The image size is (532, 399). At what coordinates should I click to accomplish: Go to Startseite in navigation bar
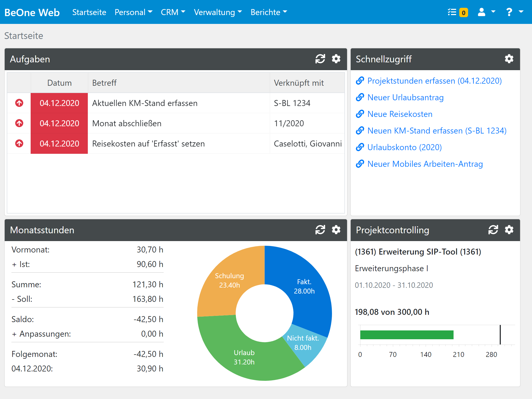(89, 12)
